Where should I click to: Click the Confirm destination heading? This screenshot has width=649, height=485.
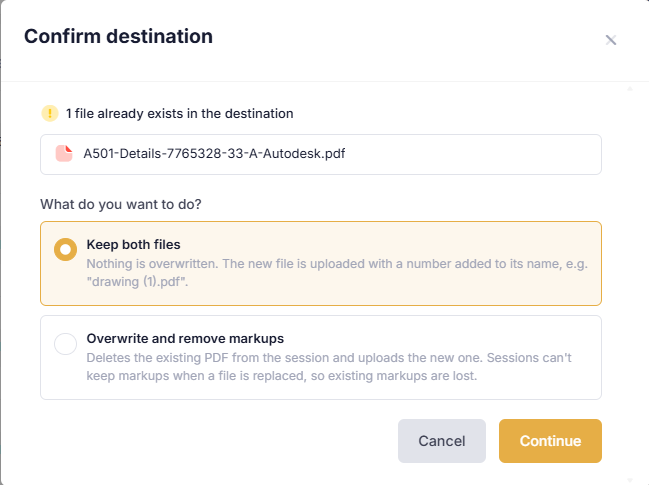pos(118,36)
